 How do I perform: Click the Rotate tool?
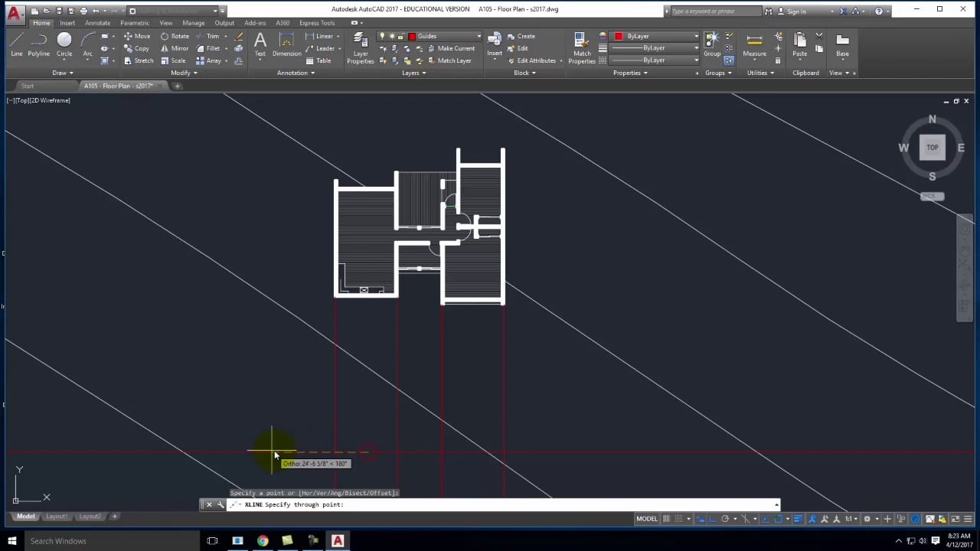coord(179,36)
